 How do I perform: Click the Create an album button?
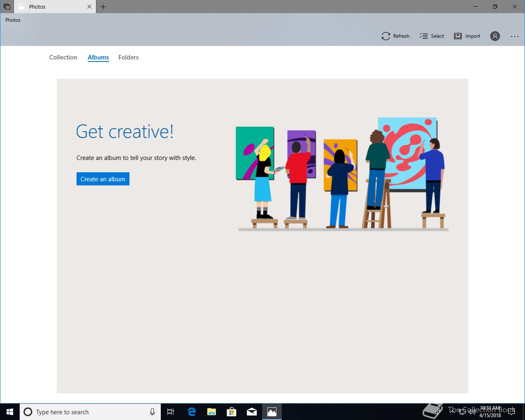pos(103,179)
